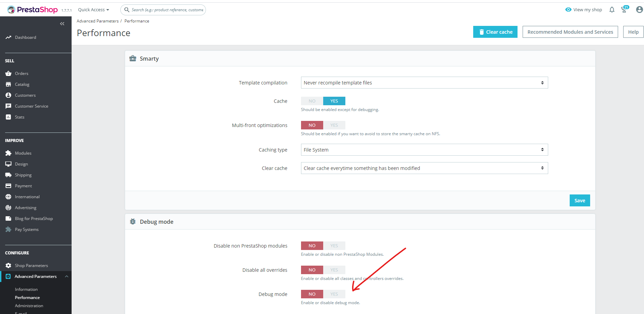Set Multi-front optimizations to YES
This screenshot has height=314, width=644.
coord(334,125)
